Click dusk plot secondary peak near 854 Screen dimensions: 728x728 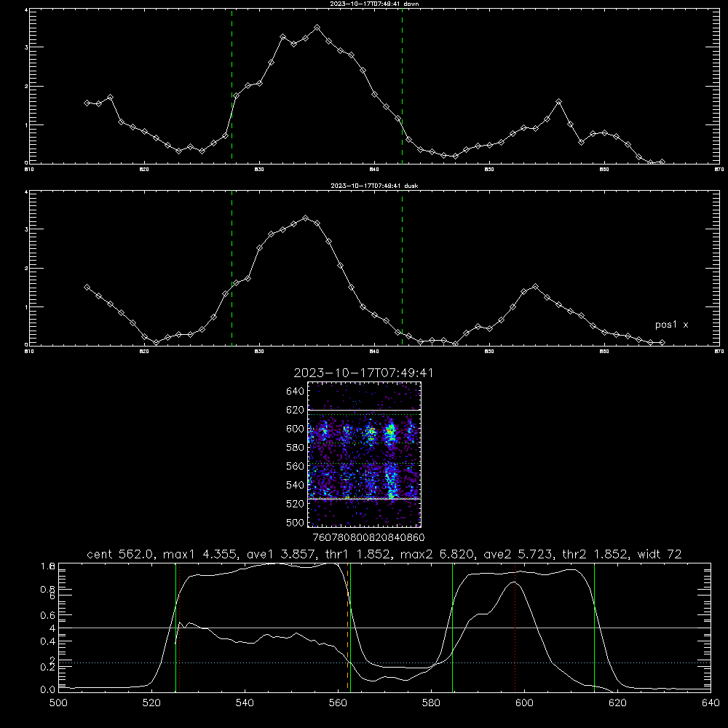point(535,287)
